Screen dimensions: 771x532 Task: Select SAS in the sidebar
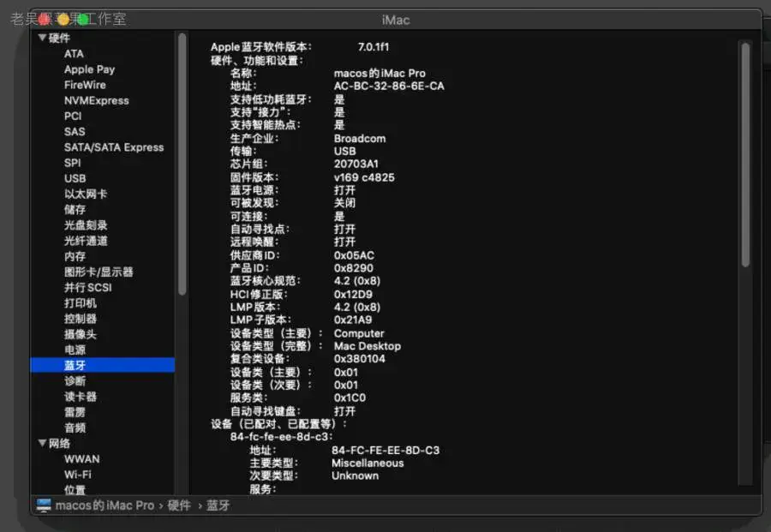(x=75, y=132)
